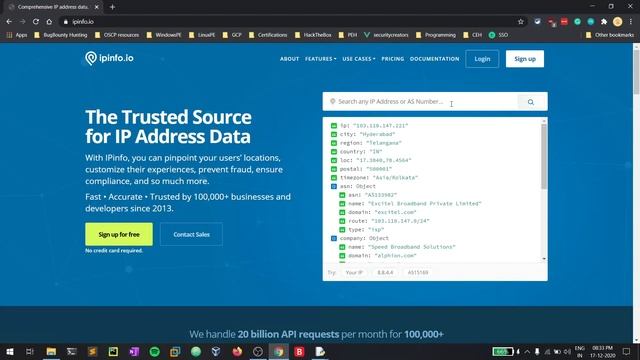
Task: Open Sublime Text from the taskbar
Action: pos(92,351)
